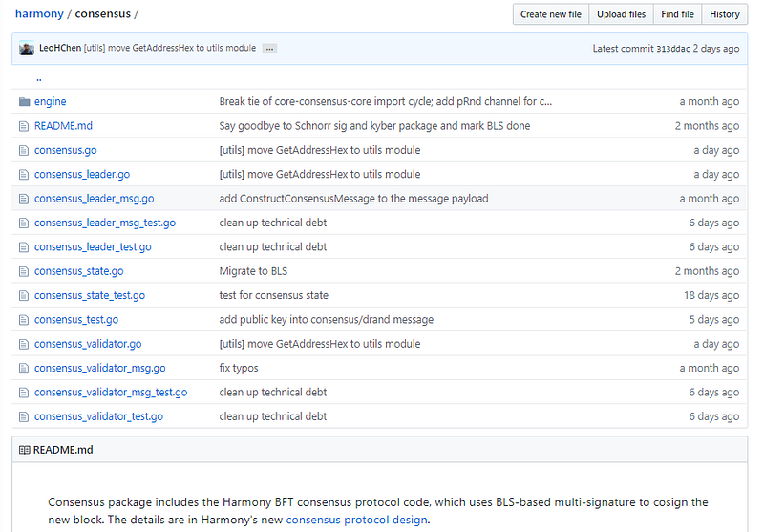Click Create new file button
Viewport: 764px width, 532px height.
pyautogui.click(x=551, y=14)
